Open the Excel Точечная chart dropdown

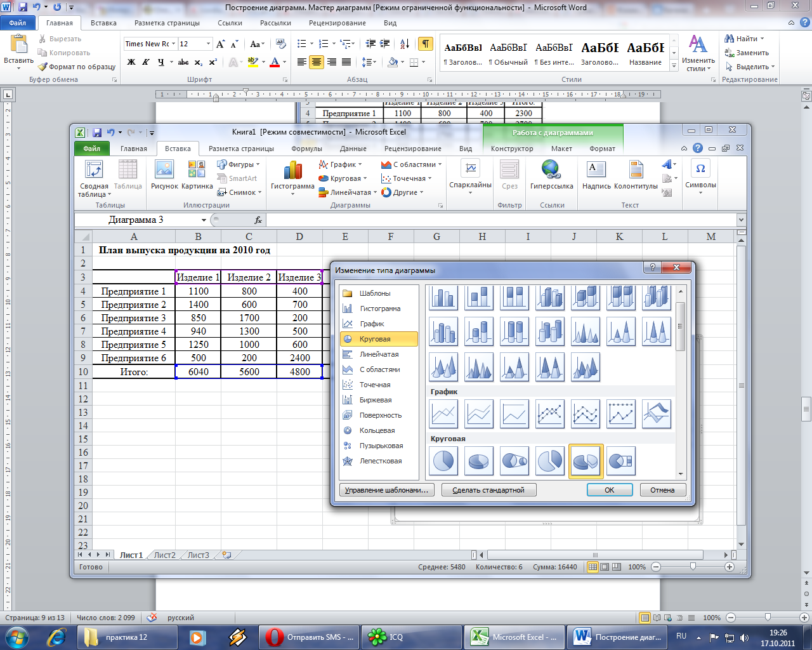(407, 178)
